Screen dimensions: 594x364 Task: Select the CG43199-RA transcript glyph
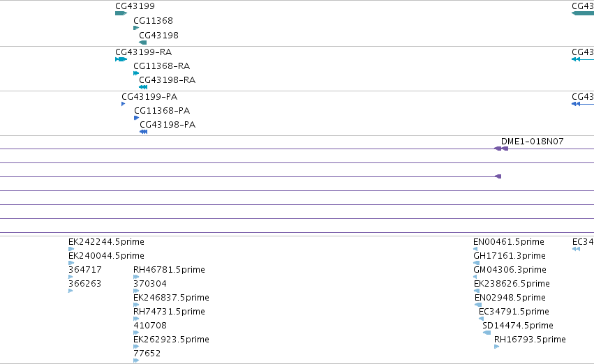click(x=121, y=59)
